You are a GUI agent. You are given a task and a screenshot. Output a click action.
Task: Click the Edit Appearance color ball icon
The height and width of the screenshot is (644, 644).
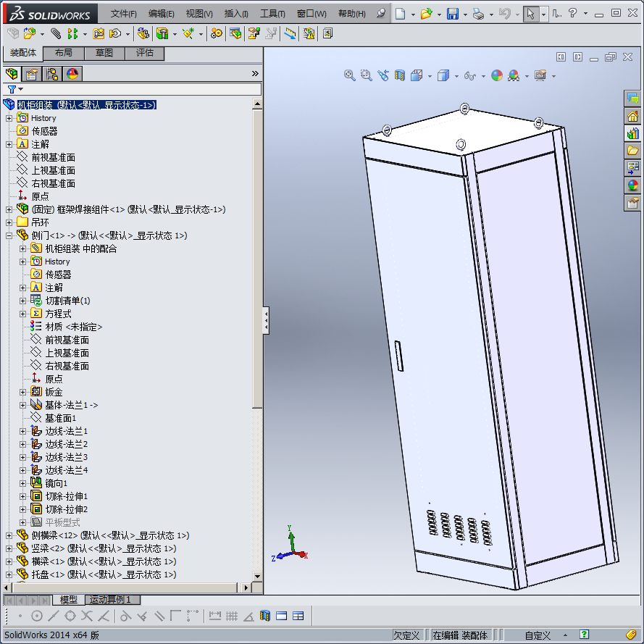pos(497,75)
